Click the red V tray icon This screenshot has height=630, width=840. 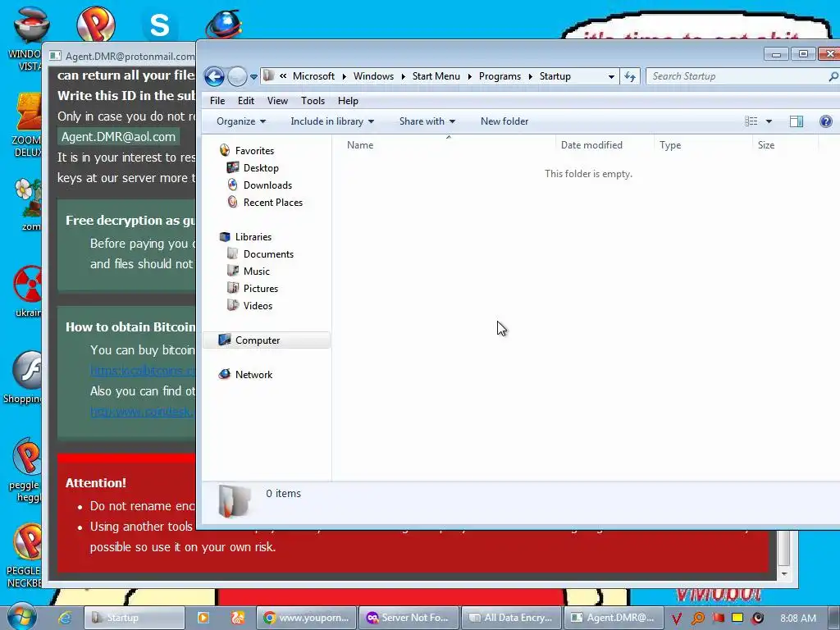(x=677, y=619)
